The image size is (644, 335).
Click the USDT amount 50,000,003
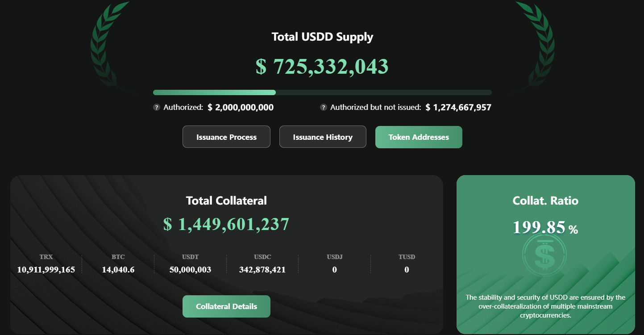click(191, 269)
